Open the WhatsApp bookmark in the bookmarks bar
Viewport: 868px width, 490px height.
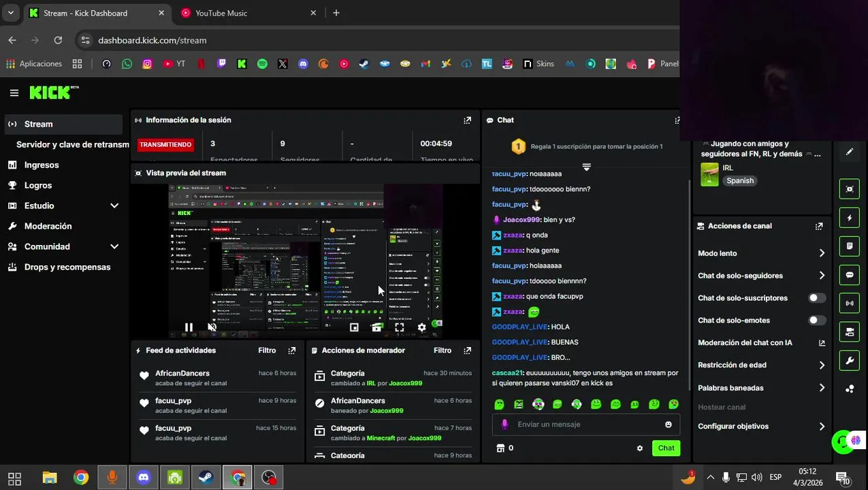(127, 64)
